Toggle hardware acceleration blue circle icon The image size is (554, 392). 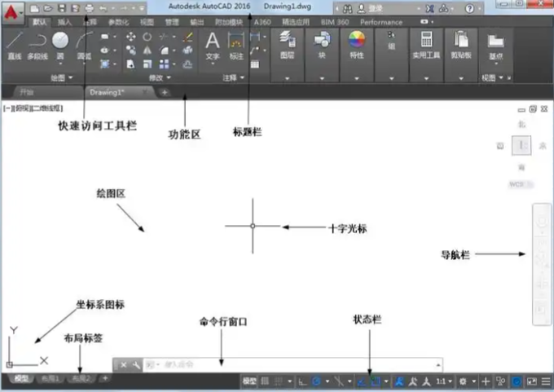517,381
